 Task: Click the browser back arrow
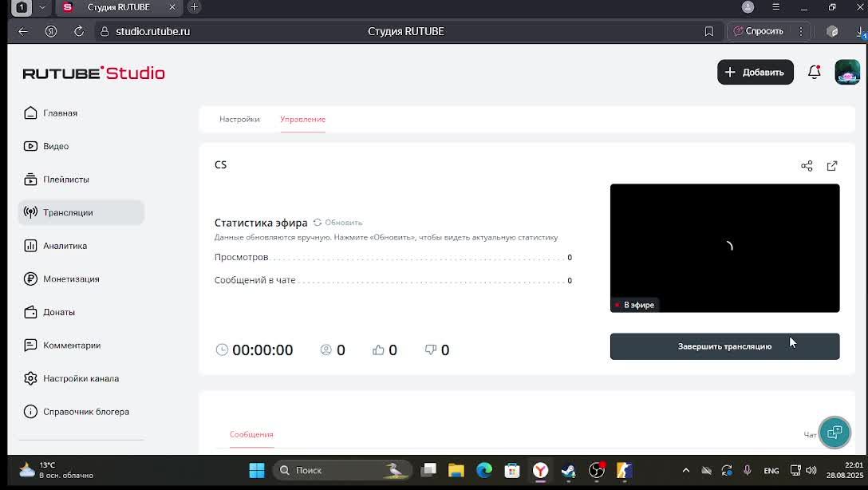click(x=23, y=32)
